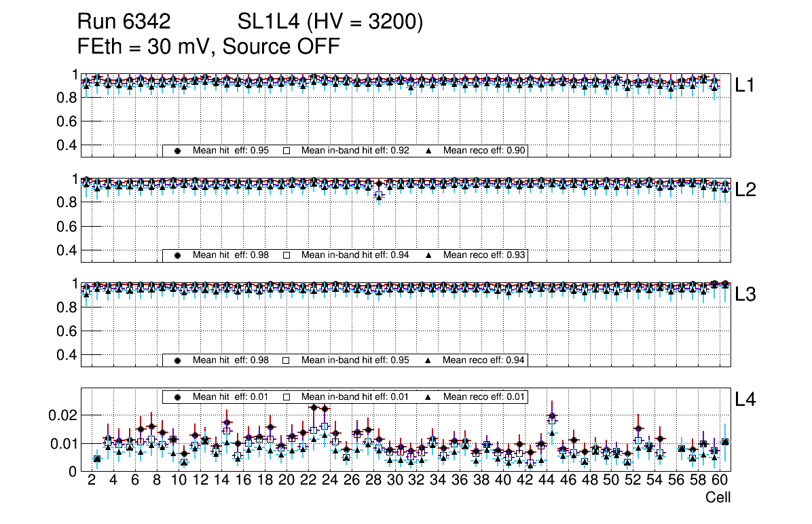Click the black triangle marker in L1 legend
The height and width of the screenshot is (524, 812).
coord(428,151)
